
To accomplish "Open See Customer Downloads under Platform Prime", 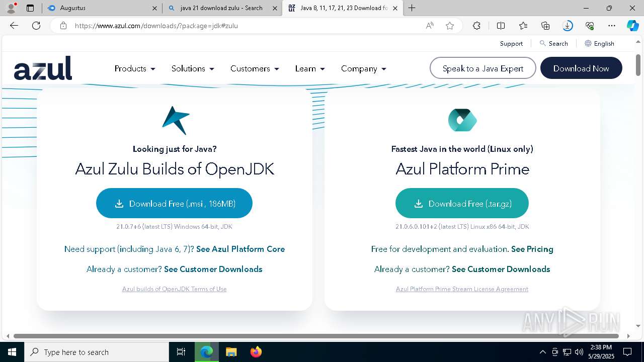I will point(501,269).
